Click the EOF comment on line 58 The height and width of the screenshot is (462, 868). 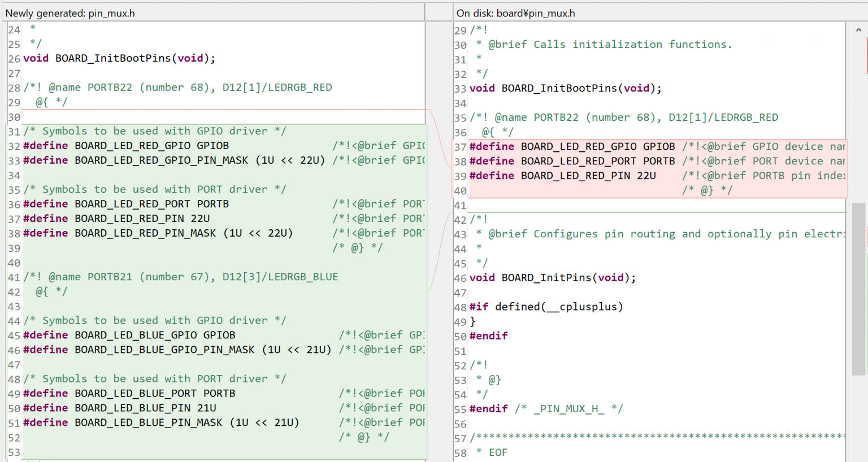pyautogui.click(x=497, y=452)
